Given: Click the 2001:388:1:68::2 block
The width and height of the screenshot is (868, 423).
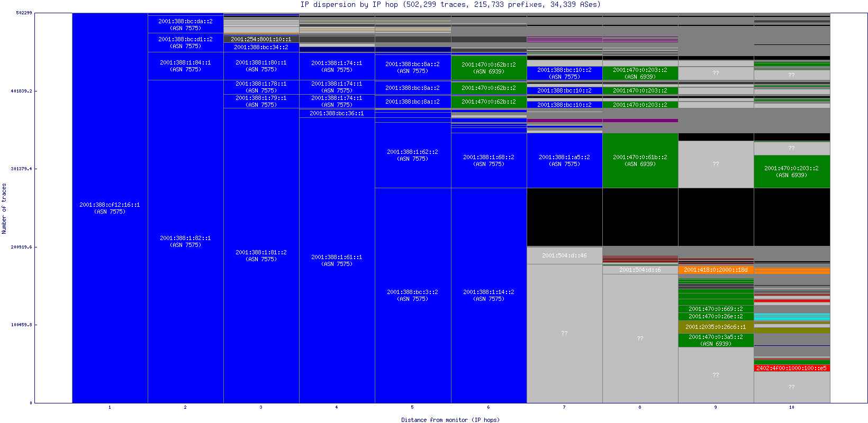Looking at the screenshot, I should point(489,160).
